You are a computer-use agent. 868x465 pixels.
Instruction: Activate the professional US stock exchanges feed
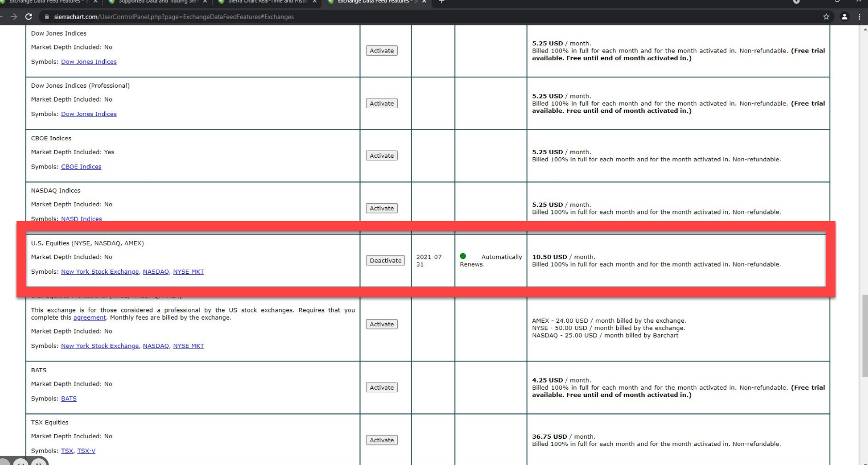pos(382,324)
